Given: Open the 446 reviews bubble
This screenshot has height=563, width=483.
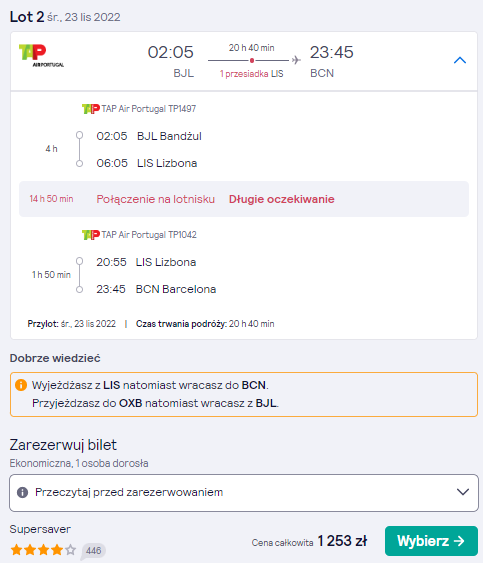Looking at the screenshot, I should 93,551.
